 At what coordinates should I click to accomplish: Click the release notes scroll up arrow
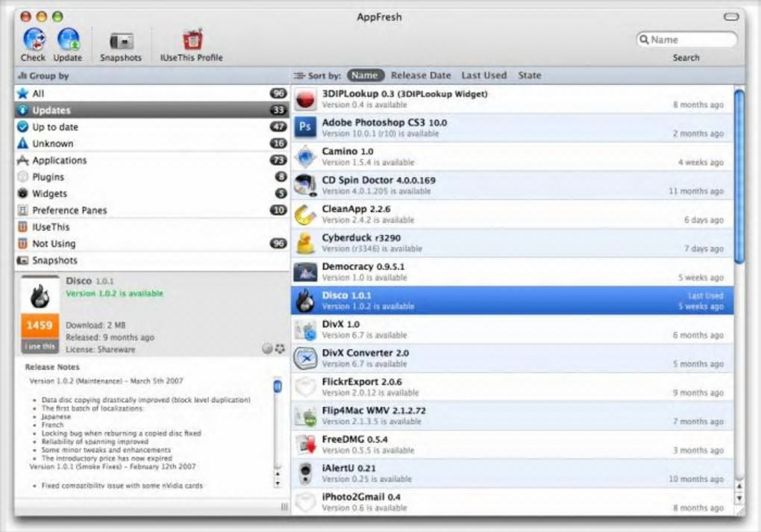[278, 474]
